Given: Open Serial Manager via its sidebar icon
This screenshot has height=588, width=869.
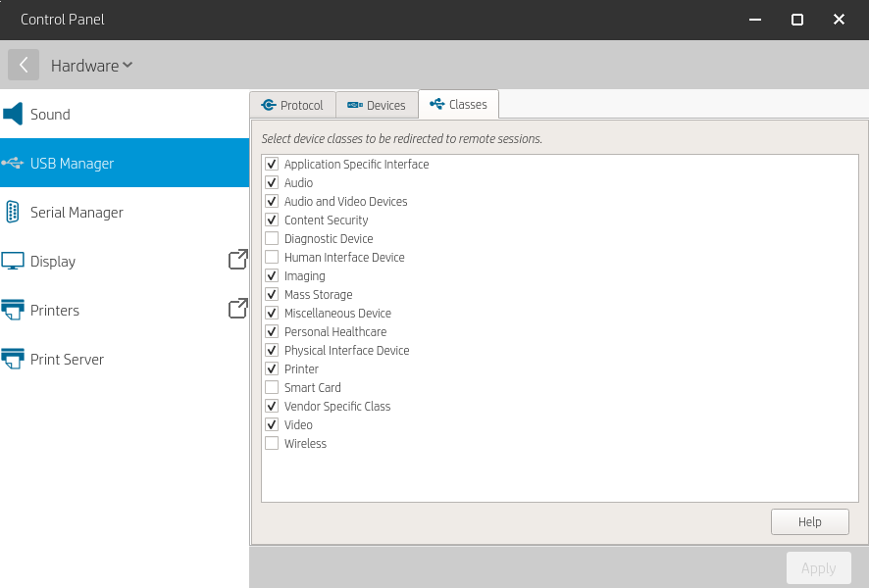Looking at the screenshot, I should pyautogui.click(x=13, y=212).
